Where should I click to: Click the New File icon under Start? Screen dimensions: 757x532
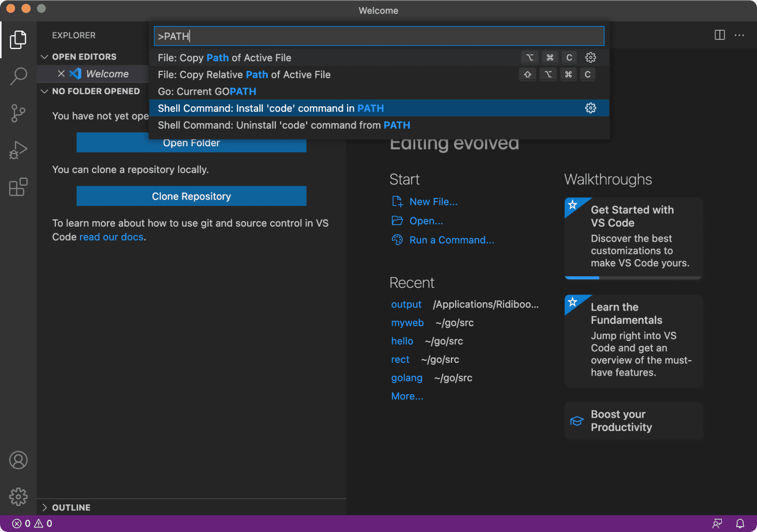point(397,202)
